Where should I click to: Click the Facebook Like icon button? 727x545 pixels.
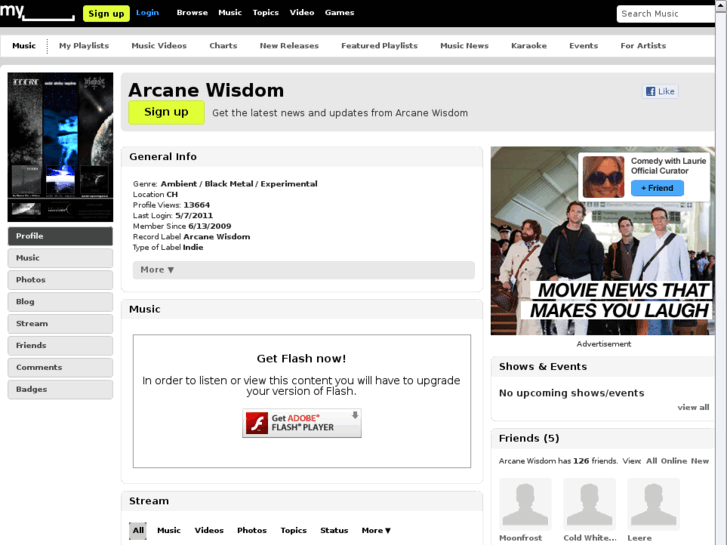pyautogui.click(x=660, y=91)
